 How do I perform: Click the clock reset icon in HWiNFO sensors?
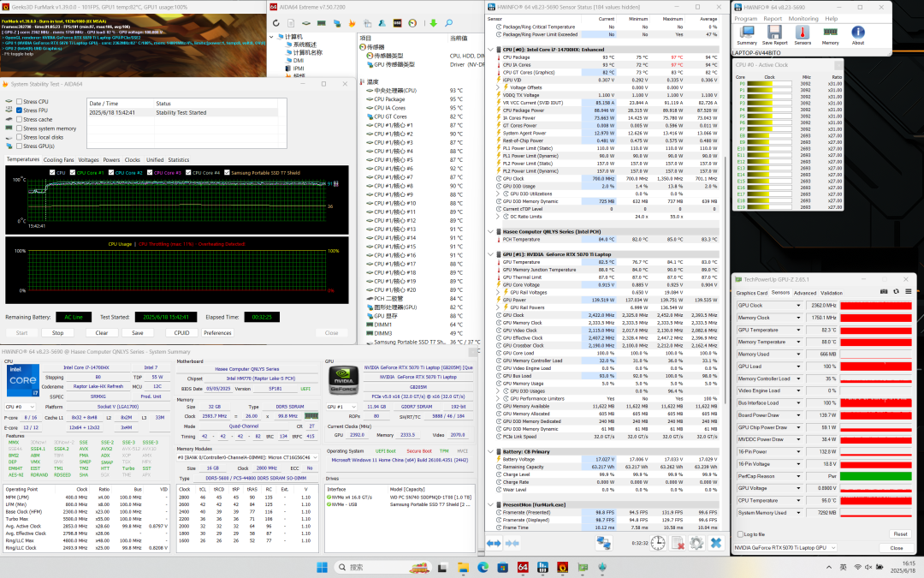coord(658,543)
